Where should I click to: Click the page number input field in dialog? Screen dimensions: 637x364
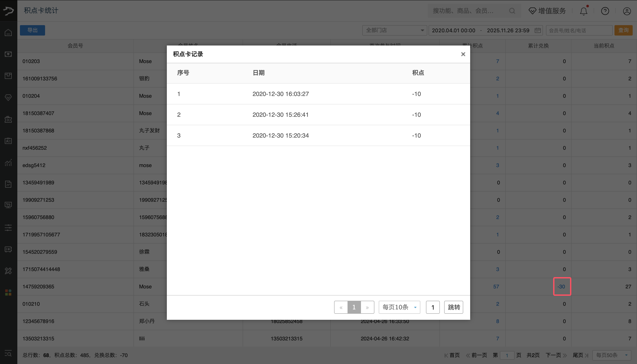click(x=433, y=307)
